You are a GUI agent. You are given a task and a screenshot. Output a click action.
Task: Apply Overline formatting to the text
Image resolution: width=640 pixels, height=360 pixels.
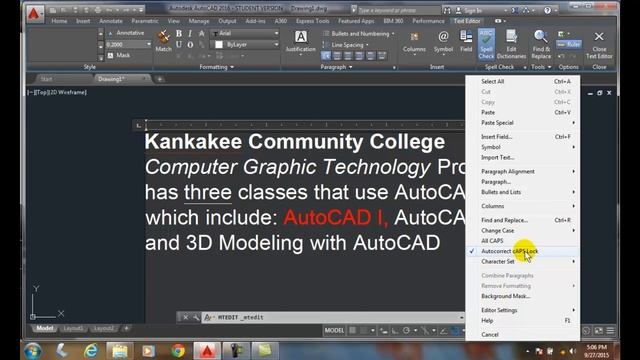tap(190, 44)
